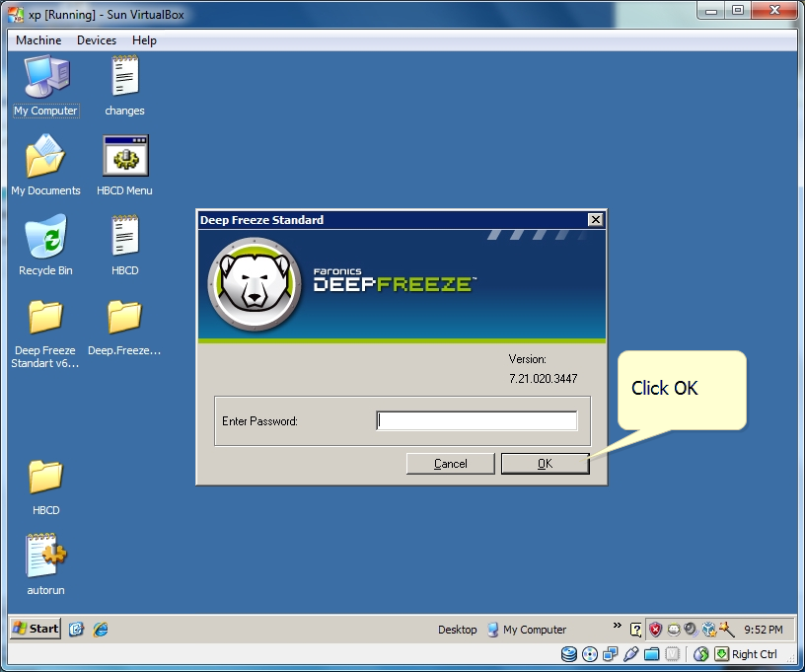Open the Windows XP Start menu

36,629
